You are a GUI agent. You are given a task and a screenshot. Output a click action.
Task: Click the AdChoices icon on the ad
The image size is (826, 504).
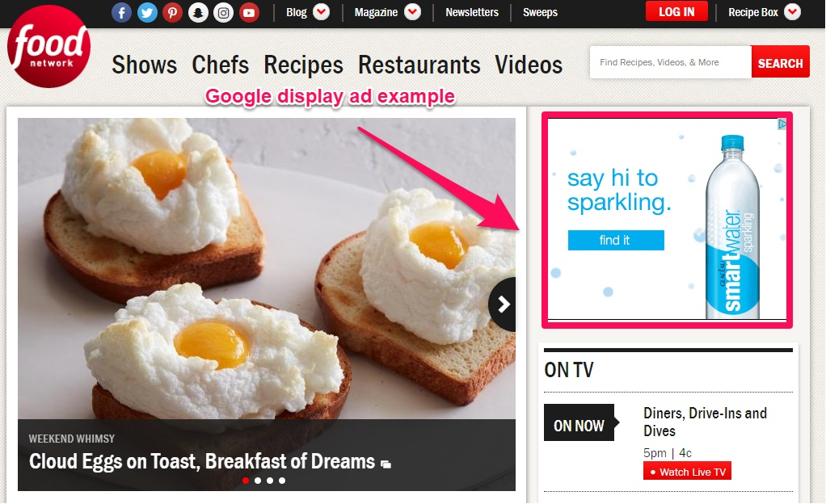(x=782, y=124)
